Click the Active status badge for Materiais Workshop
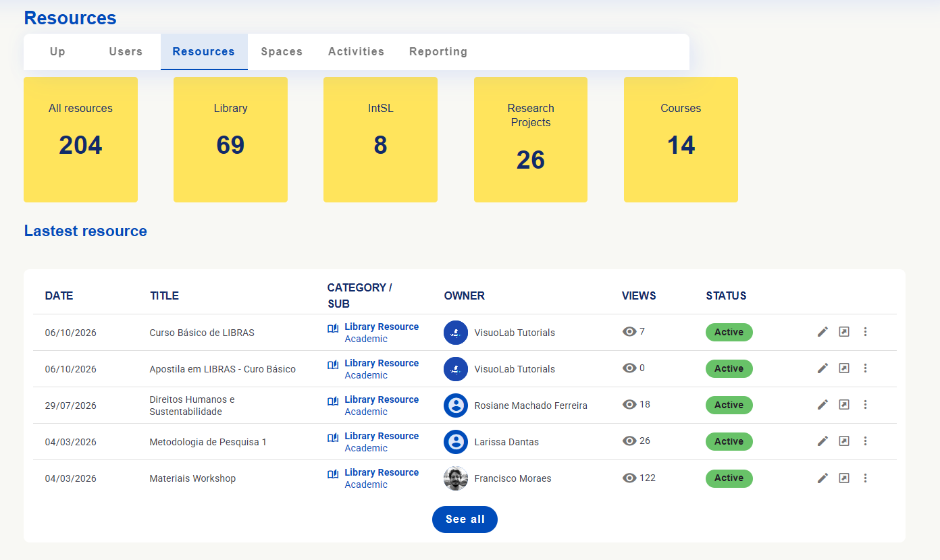 [729, 478]
